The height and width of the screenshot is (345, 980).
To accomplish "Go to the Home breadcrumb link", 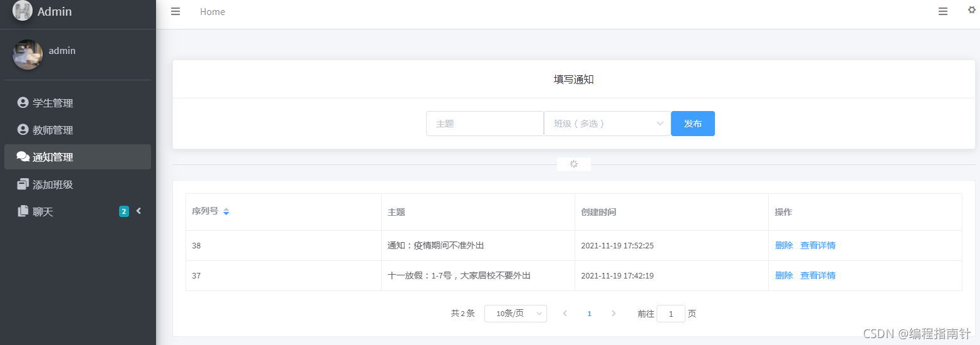I will pyautogui.click(x=212, y=12).
